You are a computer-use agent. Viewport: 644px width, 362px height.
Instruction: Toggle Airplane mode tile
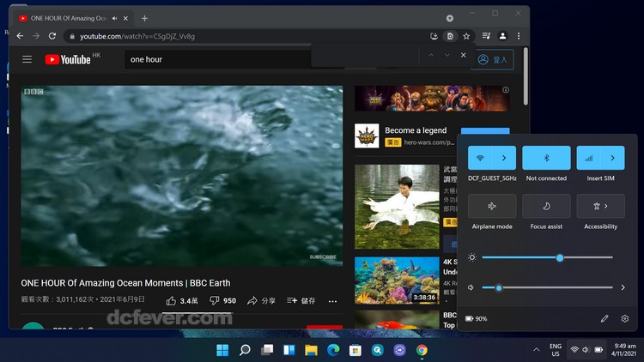tap(492, 206)
